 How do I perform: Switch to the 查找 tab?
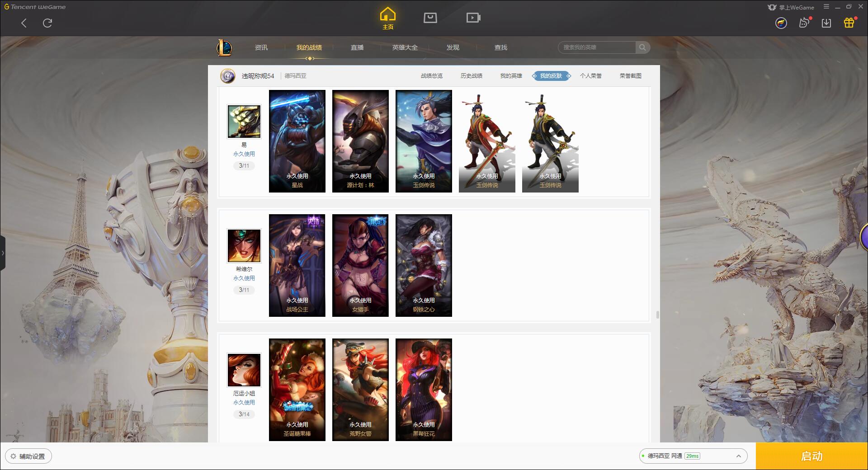500,47
